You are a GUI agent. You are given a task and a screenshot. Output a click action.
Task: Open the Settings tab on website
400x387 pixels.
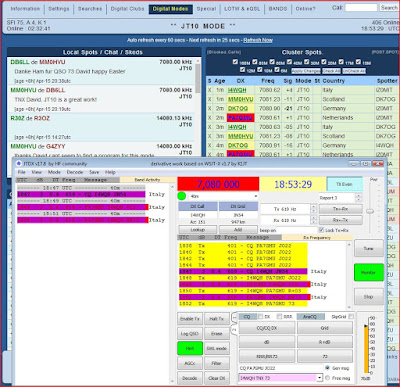point(59,9)
